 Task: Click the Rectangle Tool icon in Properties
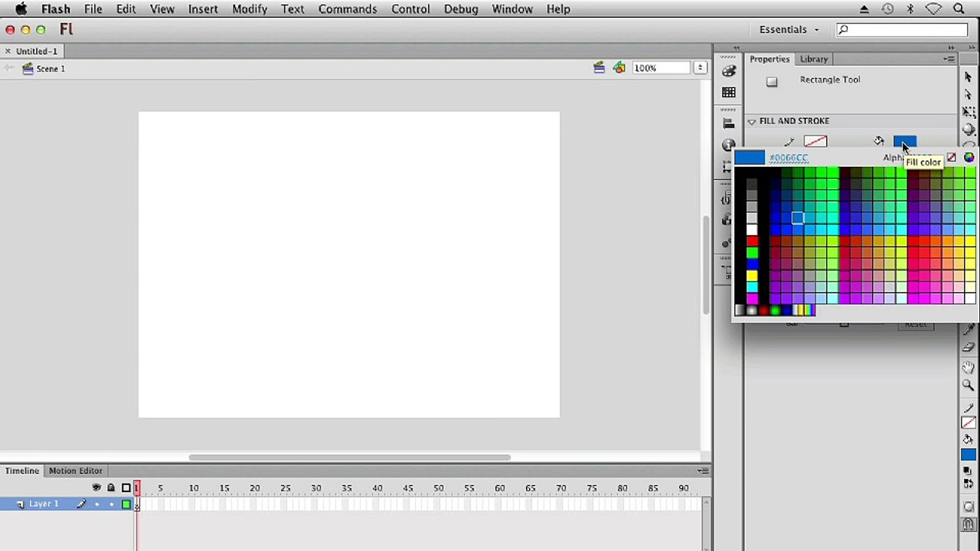[772, 82]
